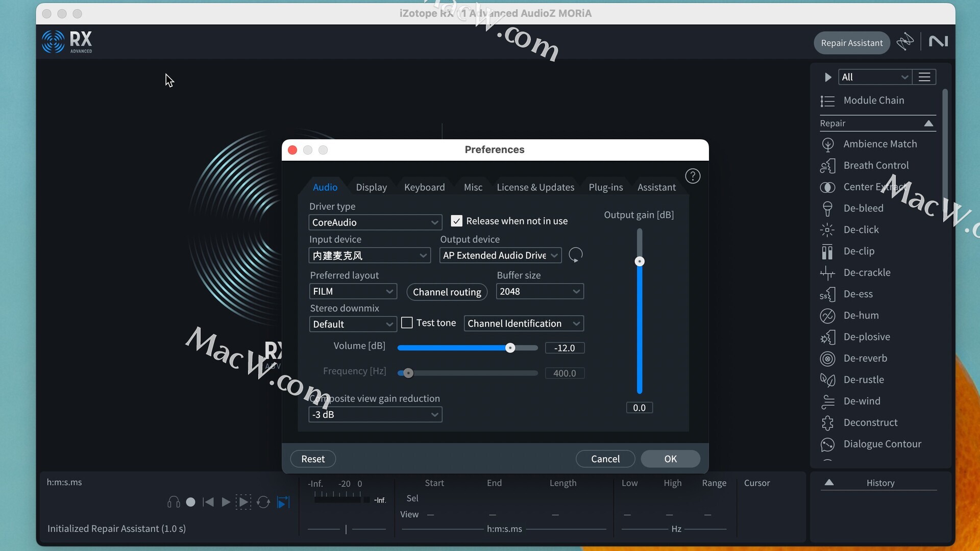This screenshot has width=980, height=551.
Task: Open the Buffer size 2048 dropdown
Action: (540, 291)
